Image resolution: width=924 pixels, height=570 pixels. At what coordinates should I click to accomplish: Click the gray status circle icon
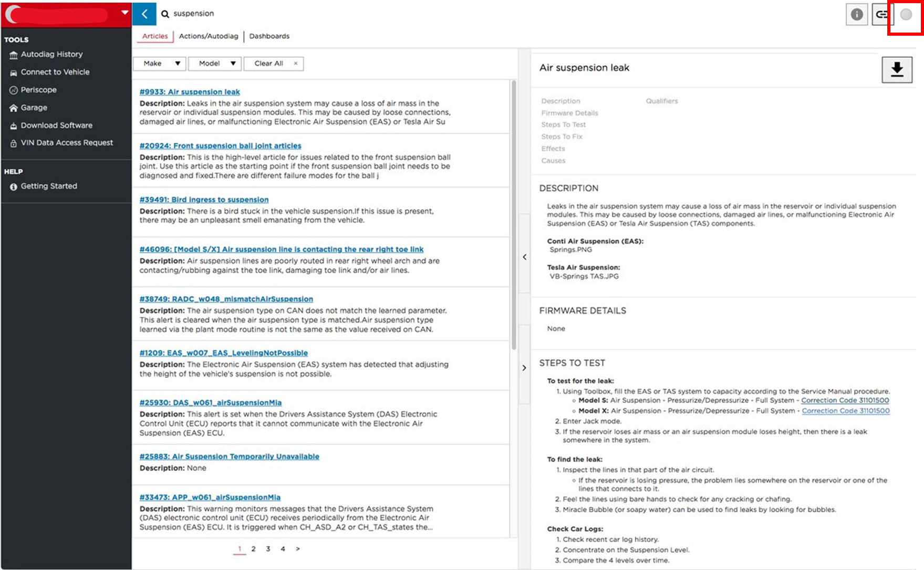click(x=906, y=15)
